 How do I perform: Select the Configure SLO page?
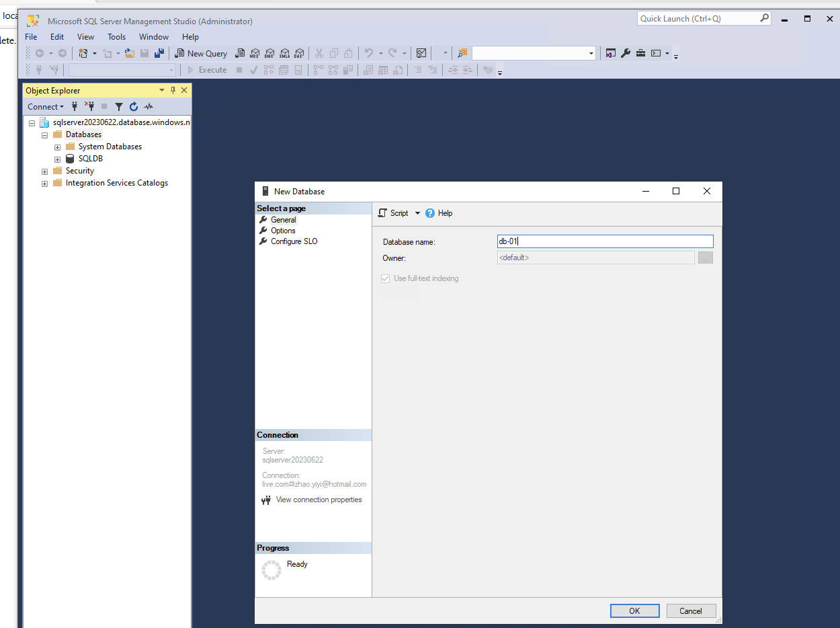[294, 241]
